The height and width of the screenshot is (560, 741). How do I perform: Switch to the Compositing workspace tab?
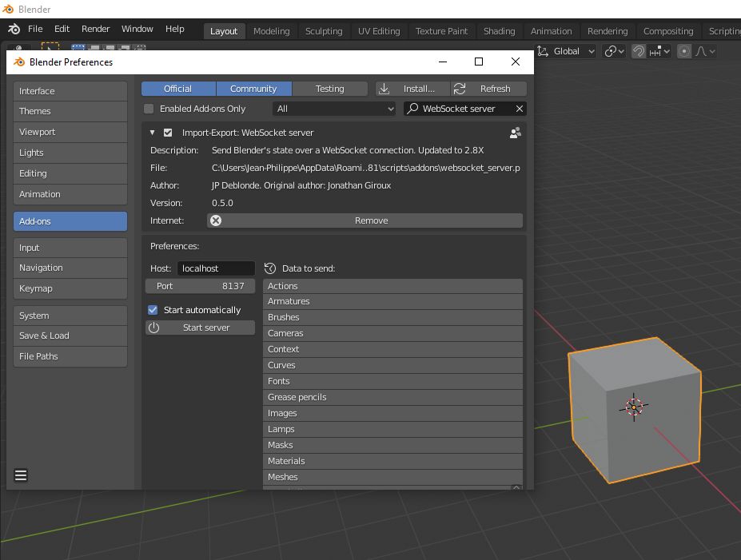click(x=668, y=31)
